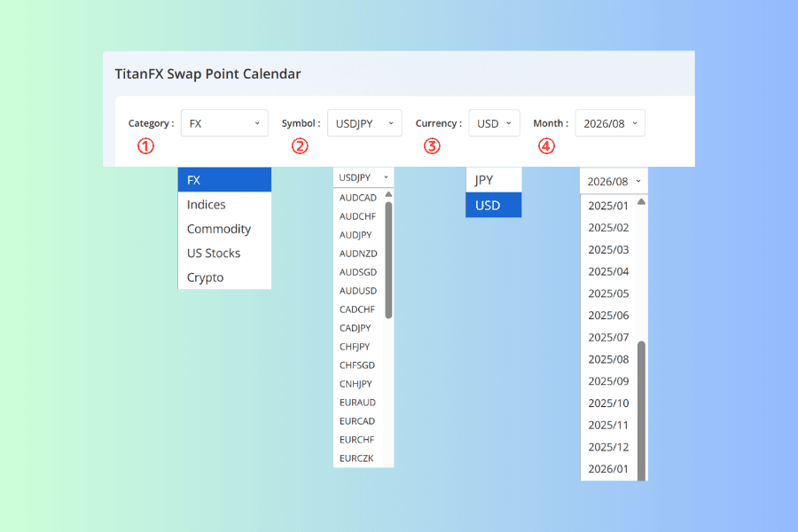The width and height of the screenshot is (798, 532).
Task: Pick EURCAD from the symbol list
Action: 359,421
